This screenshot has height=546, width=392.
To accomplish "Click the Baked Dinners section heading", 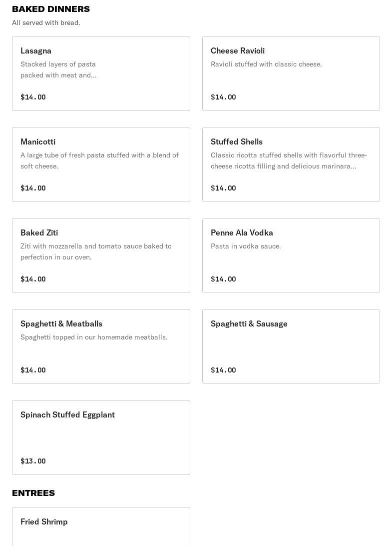I will pos(51,9).
